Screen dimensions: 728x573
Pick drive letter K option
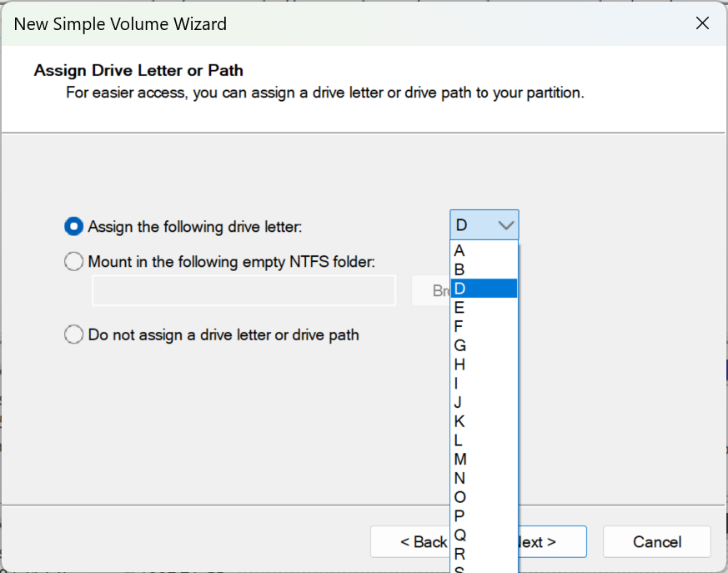[x=484, y=421]
